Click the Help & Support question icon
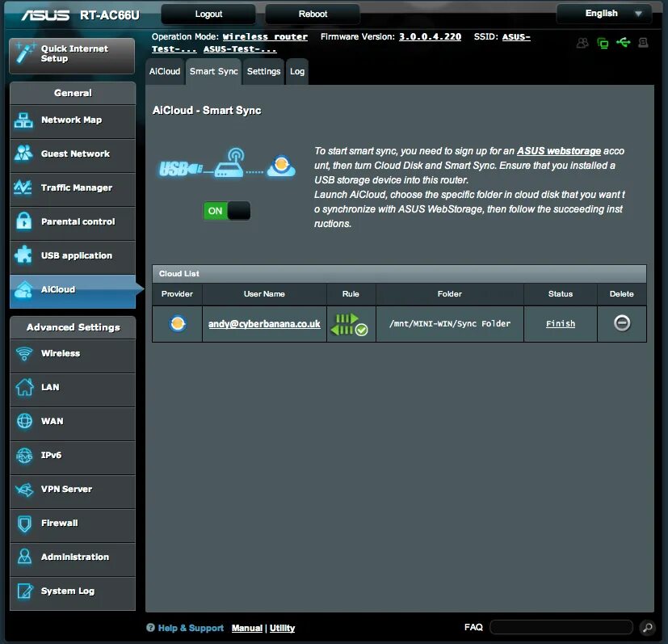Image resolution: width=668 pixels, height=644 pixels. [x=150, y=627]
